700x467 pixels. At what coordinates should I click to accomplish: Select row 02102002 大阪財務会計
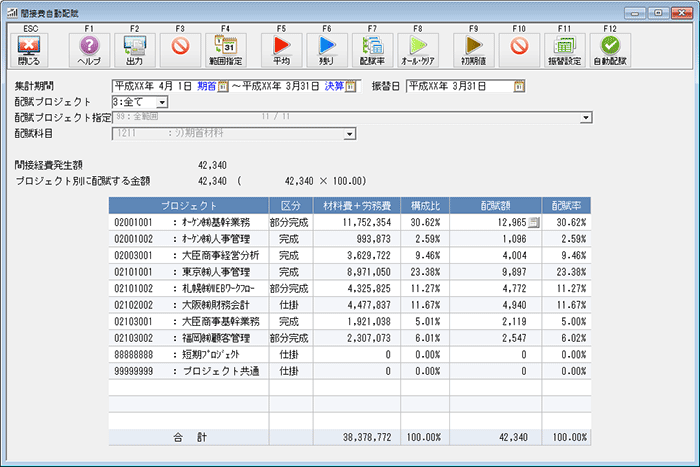[350, 305]
